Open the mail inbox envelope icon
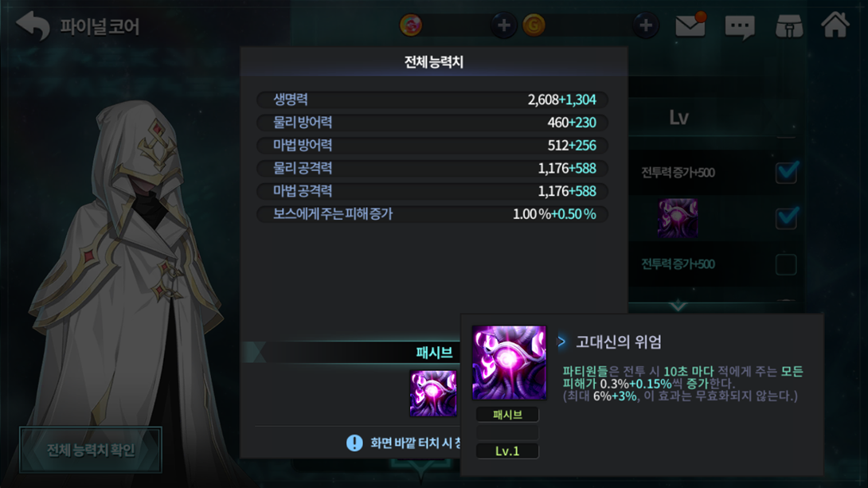 690,25
